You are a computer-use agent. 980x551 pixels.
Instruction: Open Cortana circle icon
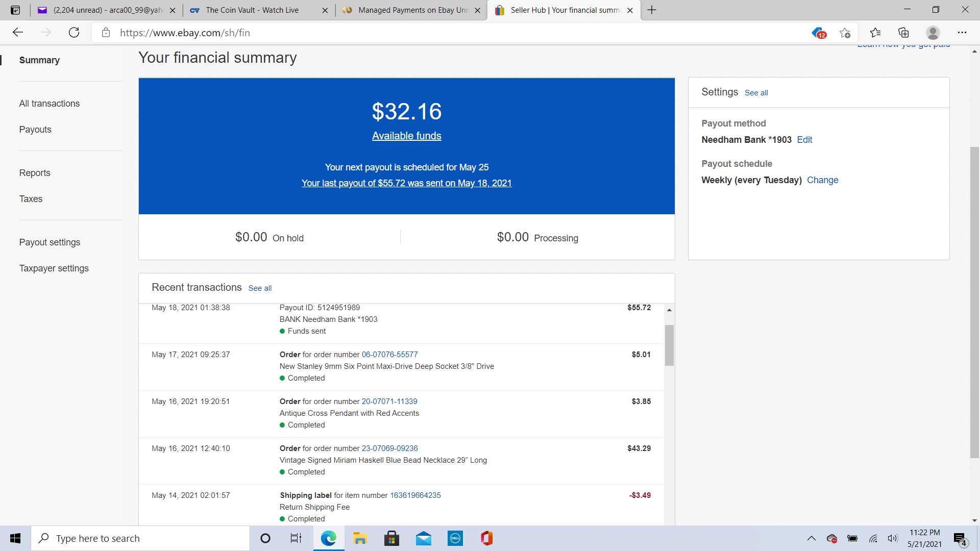click(x=265, y=538)
